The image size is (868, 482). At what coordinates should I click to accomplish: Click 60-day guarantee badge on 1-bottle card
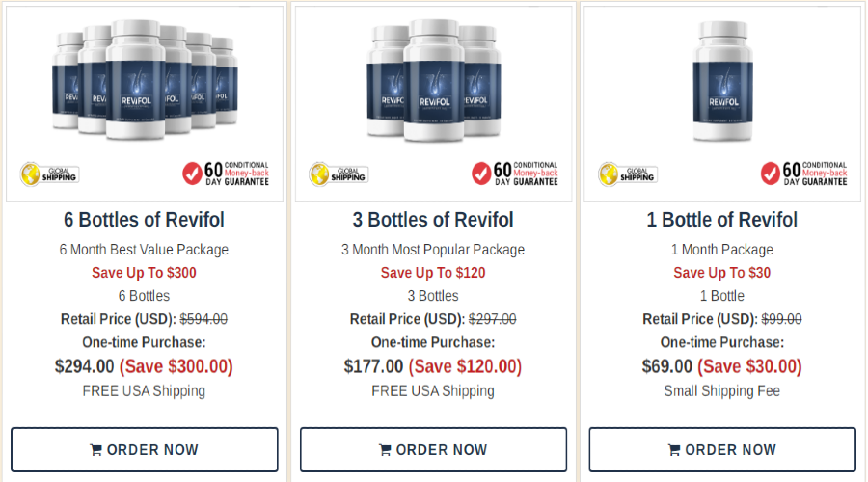803,174
